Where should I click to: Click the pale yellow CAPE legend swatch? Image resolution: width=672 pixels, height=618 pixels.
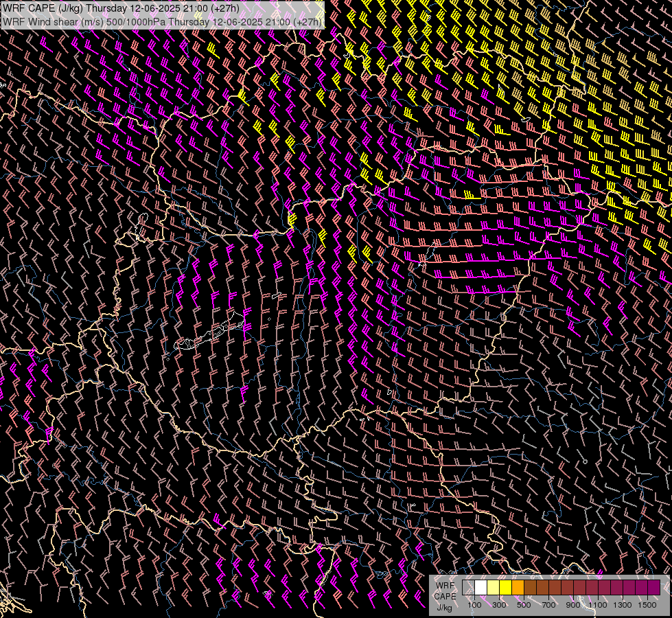coord(494,588)
